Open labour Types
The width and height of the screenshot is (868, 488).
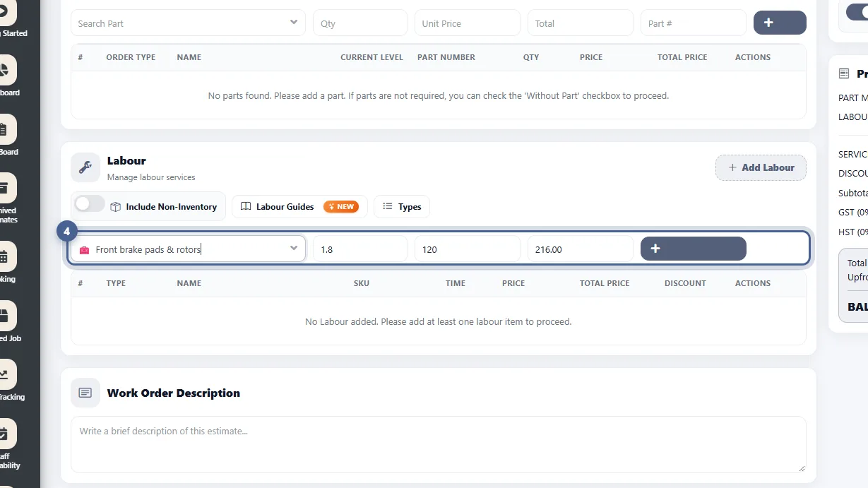(402, 206)
